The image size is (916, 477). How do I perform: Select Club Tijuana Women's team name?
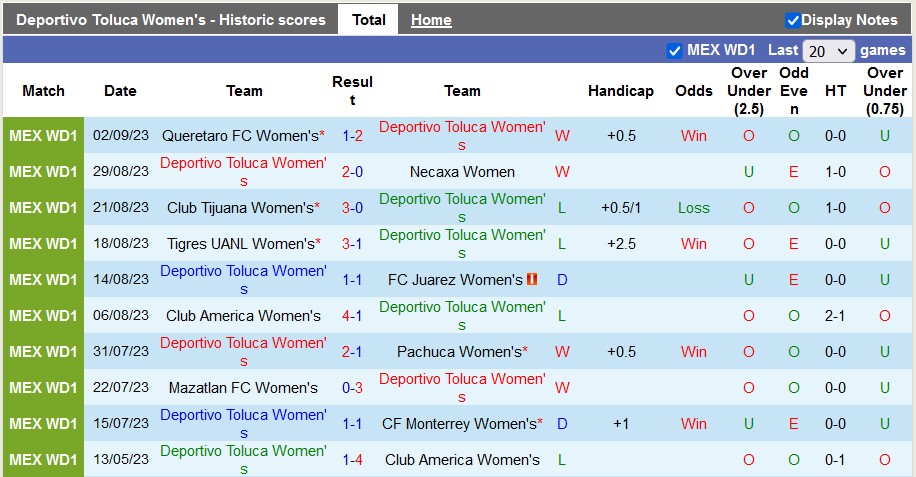[x=240, y=208]
